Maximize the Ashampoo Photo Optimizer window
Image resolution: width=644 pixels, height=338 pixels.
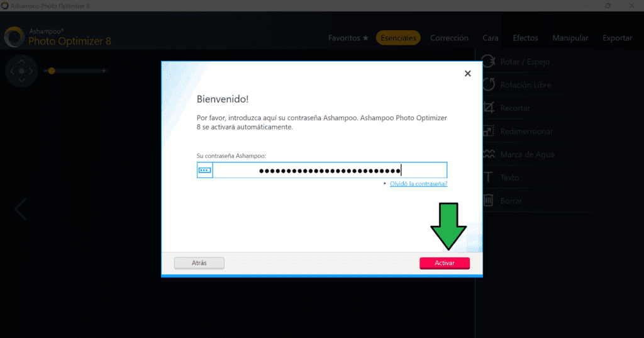608,5
